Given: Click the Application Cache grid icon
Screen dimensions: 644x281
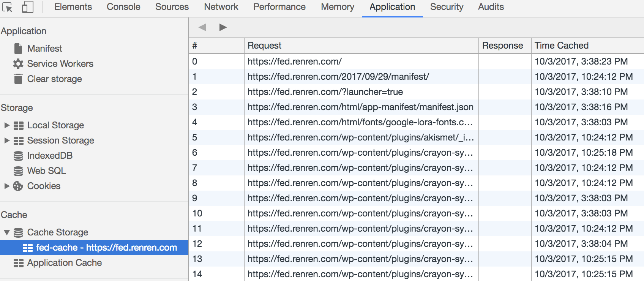Looking at the screenshot, I should coord(18,263).
